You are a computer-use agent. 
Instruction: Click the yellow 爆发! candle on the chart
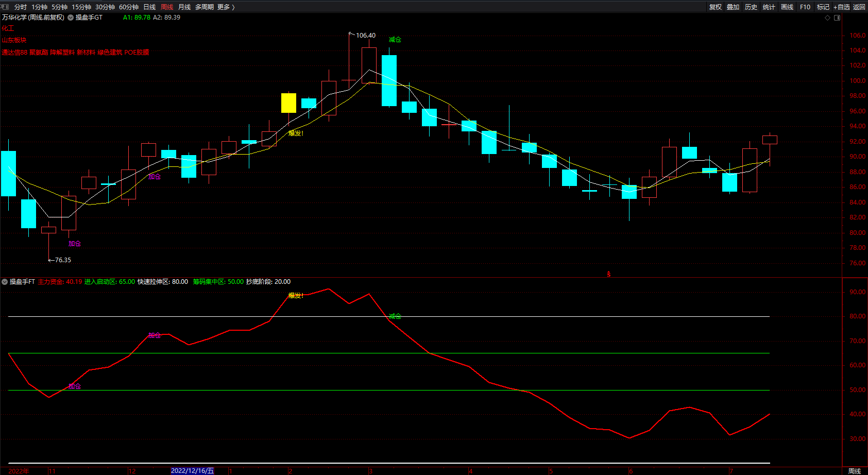coord(288,103)
